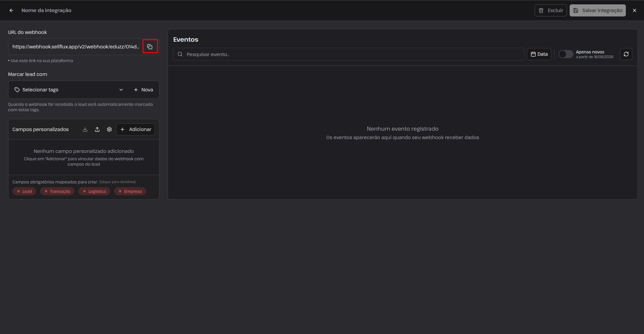Click the download icon in Campos personalizados

tap(85, 129)
